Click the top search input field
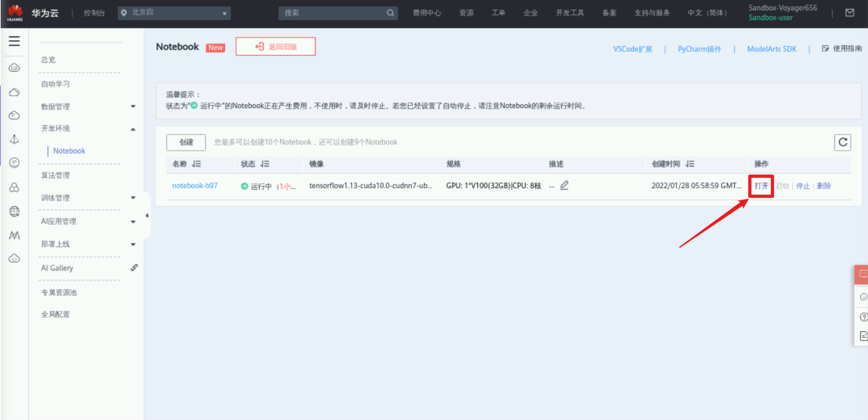Viewport: 868px width, 420px height. coord(338,13)
